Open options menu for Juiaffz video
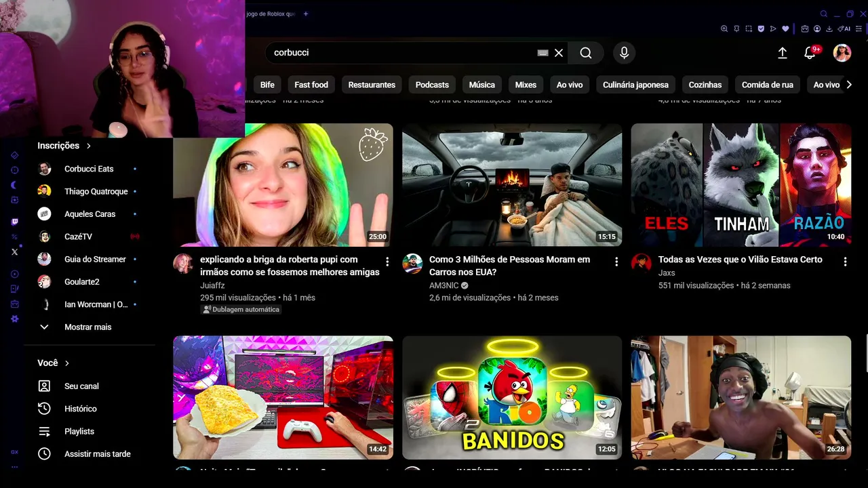The width and height of the screenshot is (868, 488). pos(387,262)
